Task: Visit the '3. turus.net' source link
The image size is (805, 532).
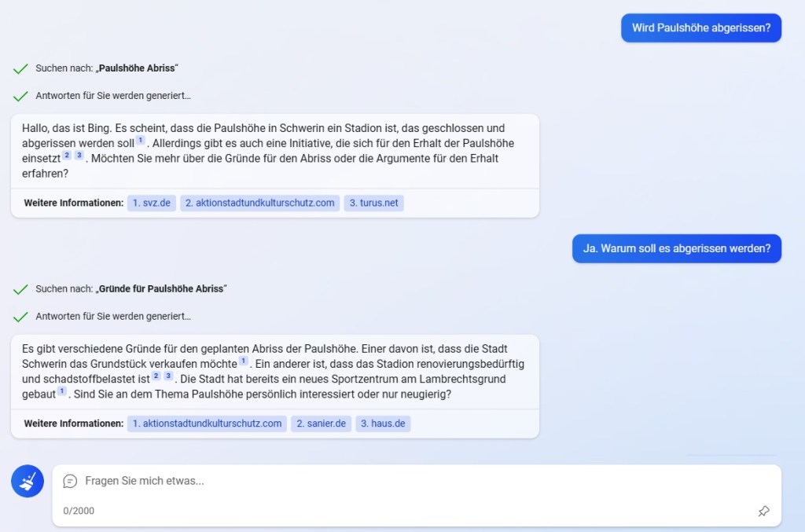Action: click(x=373, y=203)
